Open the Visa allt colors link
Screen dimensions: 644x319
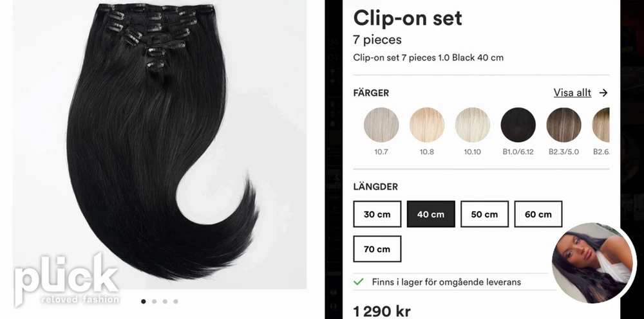(572, 93)
